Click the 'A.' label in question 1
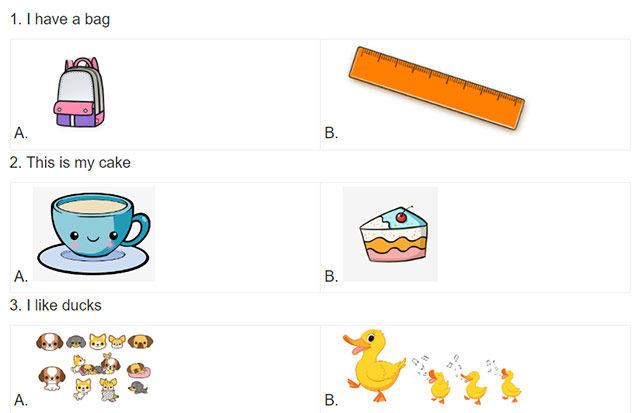 coord(21,133)
